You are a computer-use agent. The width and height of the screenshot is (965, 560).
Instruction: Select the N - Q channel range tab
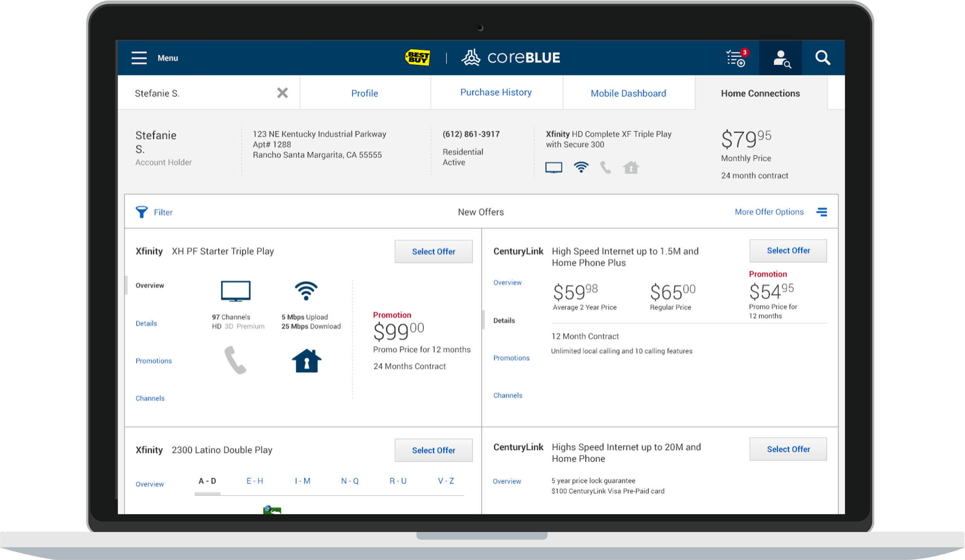point(350,481)
